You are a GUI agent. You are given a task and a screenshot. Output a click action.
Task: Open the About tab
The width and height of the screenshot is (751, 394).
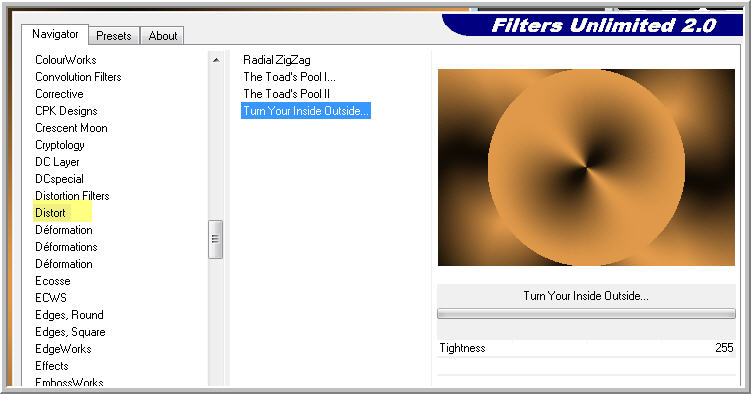[x=162, y=36]
